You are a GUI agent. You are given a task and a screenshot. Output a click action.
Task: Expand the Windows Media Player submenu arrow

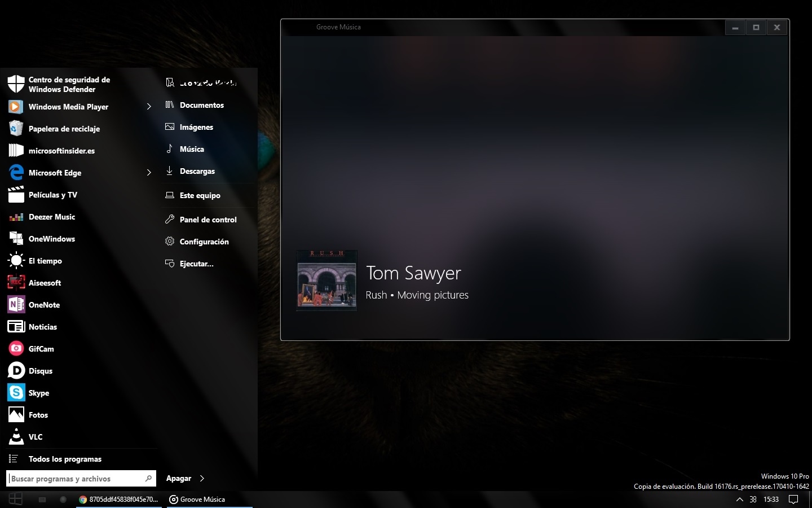coord(149,107)
